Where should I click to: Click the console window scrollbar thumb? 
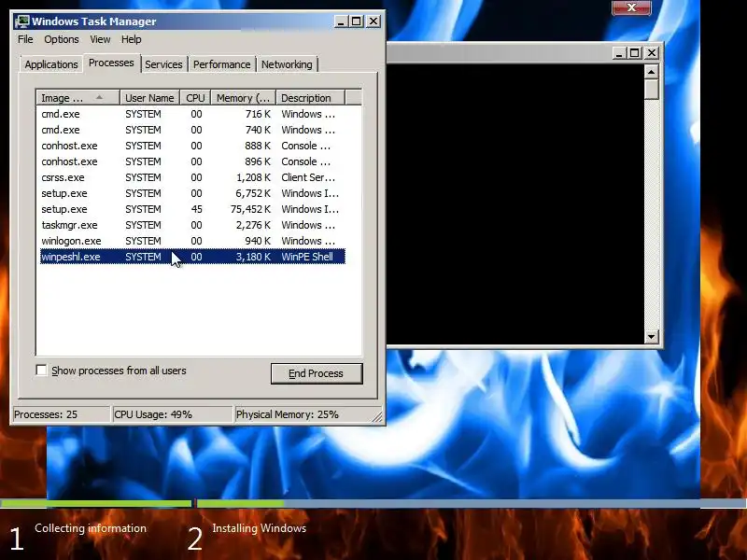point(651,90)
